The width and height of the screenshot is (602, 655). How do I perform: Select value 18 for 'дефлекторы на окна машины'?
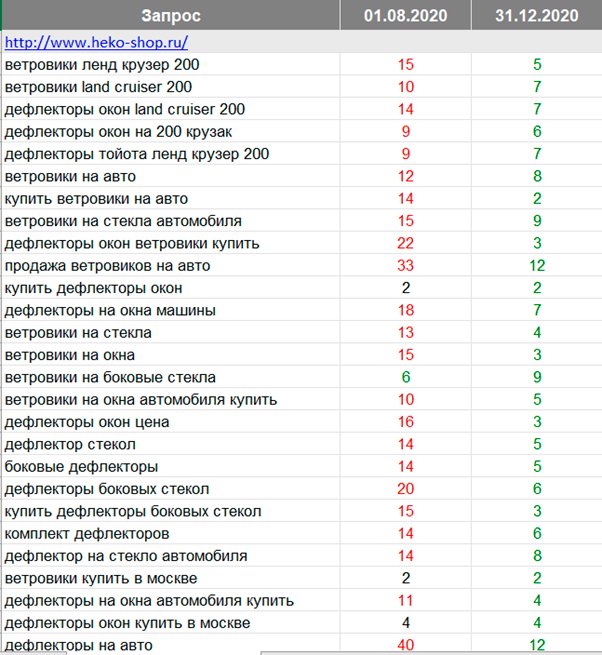(406, 310)
